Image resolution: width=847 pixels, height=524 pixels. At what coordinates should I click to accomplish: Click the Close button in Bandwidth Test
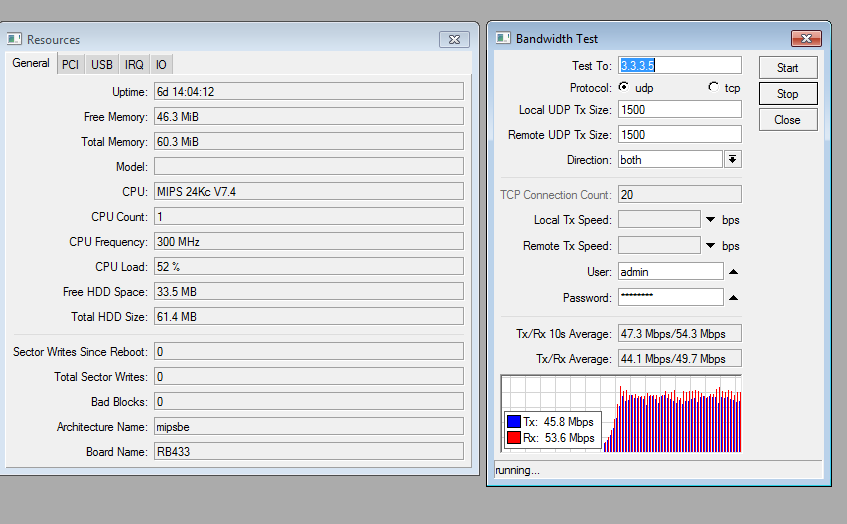(x=787, y=120)
